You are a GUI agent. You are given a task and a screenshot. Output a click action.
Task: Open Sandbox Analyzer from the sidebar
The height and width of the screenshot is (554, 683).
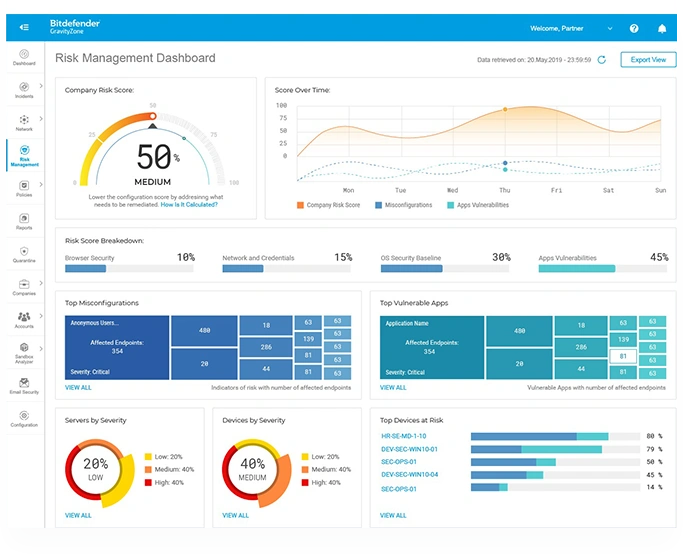(24, 350)
